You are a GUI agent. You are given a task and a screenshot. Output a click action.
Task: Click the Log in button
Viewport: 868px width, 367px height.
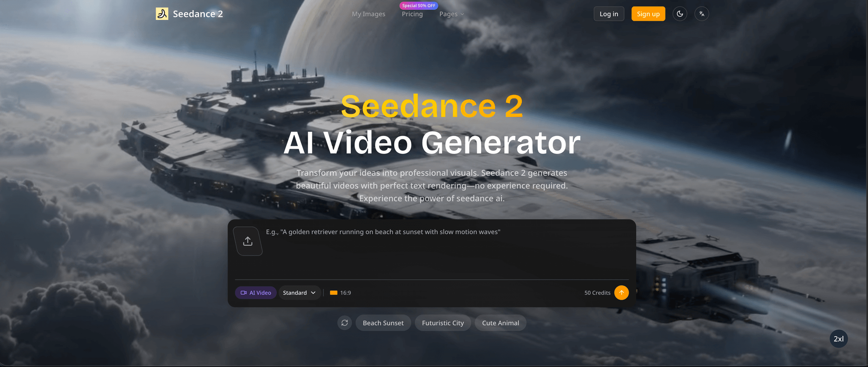pos(609,14)
